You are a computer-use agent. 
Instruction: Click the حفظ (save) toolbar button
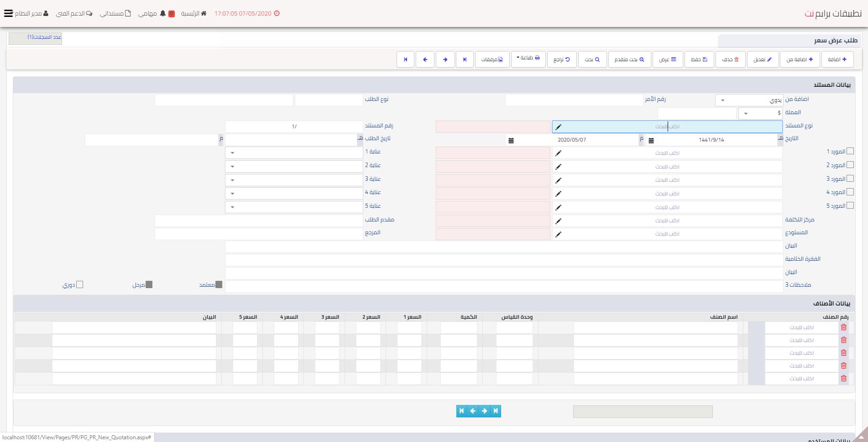699,59
